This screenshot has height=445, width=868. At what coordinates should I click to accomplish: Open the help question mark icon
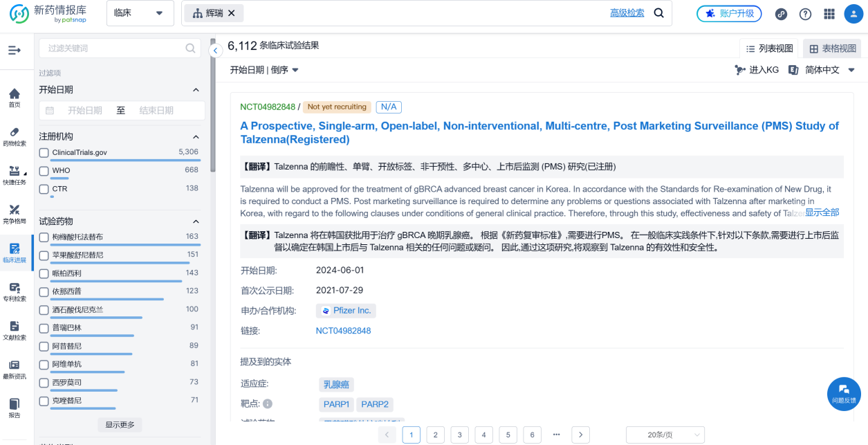[805, 14]
